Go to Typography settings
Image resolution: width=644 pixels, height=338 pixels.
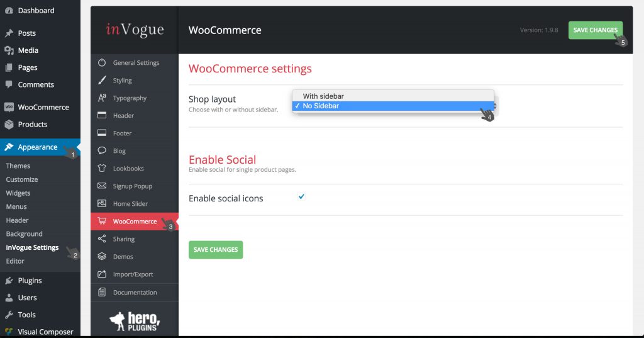[135, 98]
